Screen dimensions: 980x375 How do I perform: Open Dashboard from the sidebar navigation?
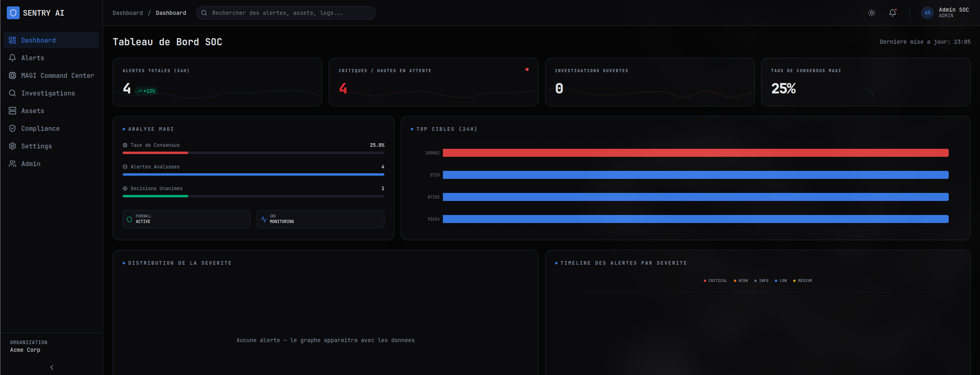click(x=38, y=40)
